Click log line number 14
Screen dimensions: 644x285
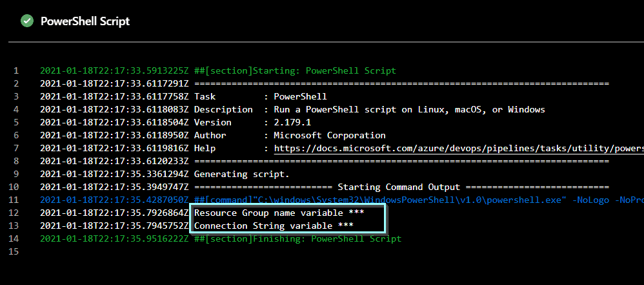coord(14,238)
